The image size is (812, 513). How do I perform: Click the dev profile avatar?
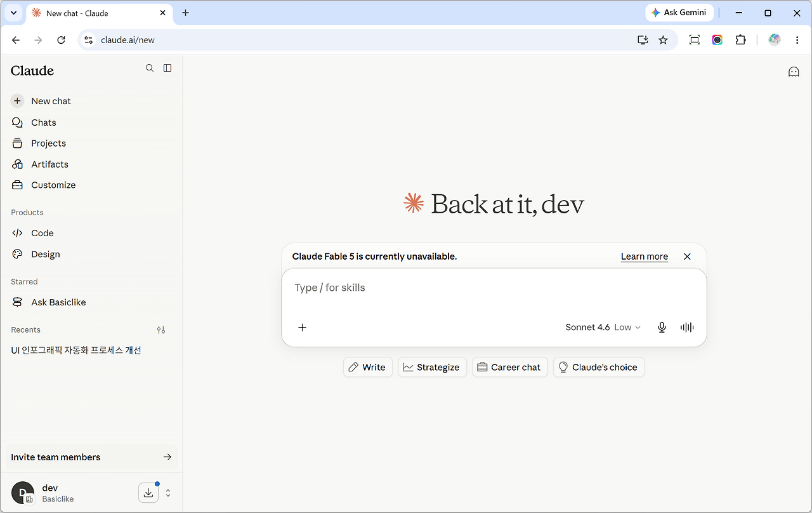click(23, 493)
